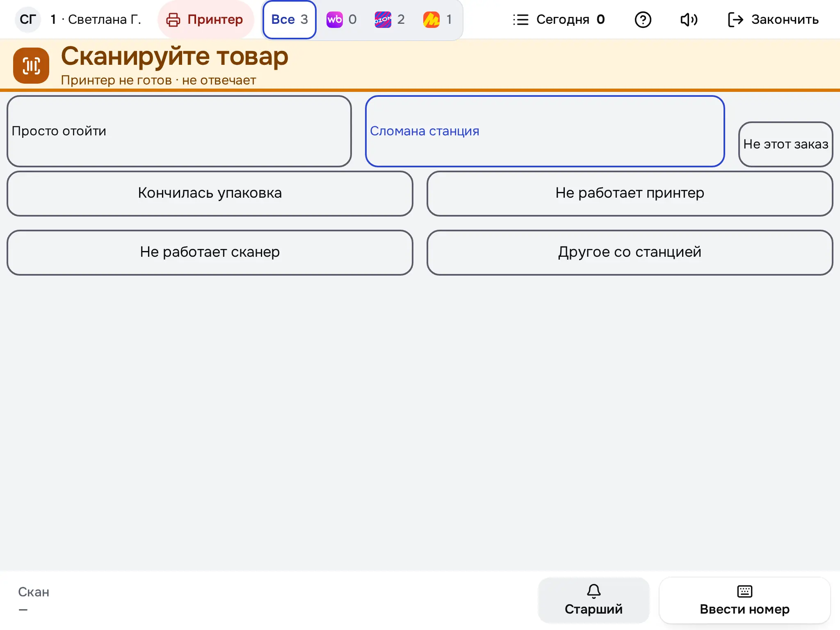
Task: Choose the Не этот заказ option
Action: pos(785,144)
